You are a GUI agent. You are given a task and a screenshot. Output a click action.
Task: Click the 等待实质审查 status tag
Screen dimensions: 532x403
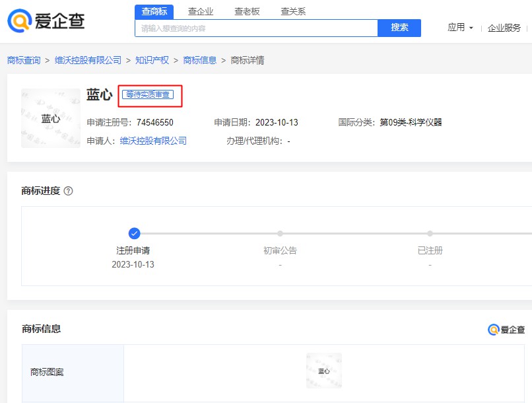click(x=148, y=94)
